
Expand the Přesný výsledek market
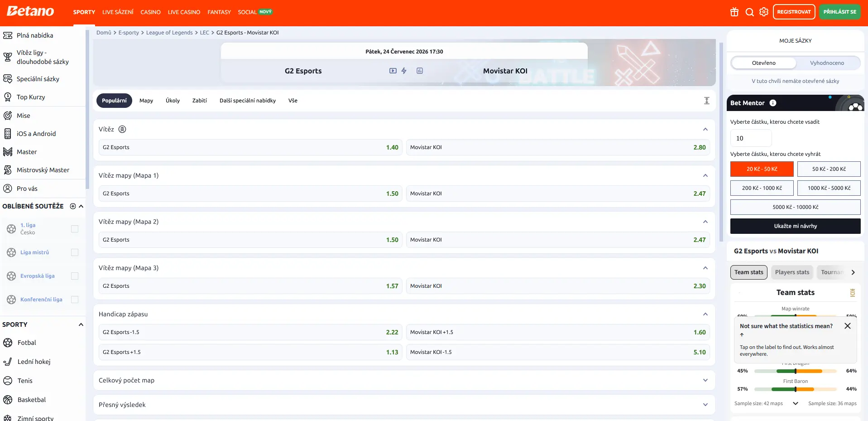pos(705,405)
